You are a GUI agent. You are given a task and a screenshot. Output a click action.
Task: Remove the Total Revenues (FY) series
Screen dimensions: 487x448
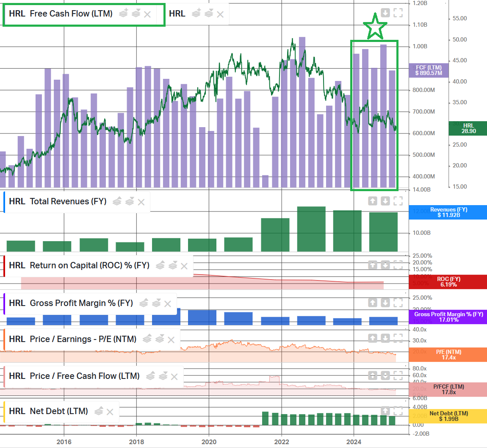(141, 202)
